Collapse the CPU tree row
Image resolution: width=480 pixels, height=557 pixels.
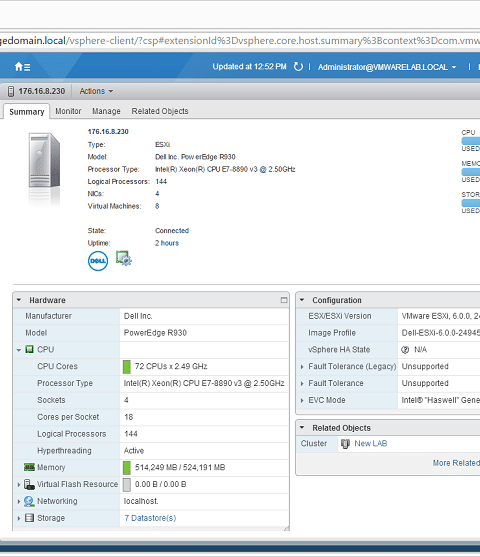tap(19, 350)
